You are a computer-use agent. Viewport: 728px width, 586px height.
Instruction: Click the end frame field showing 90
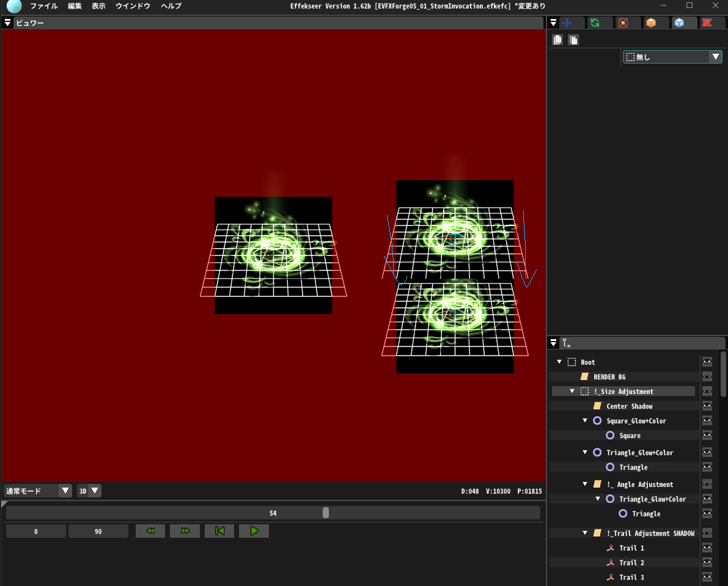point(98,531)
